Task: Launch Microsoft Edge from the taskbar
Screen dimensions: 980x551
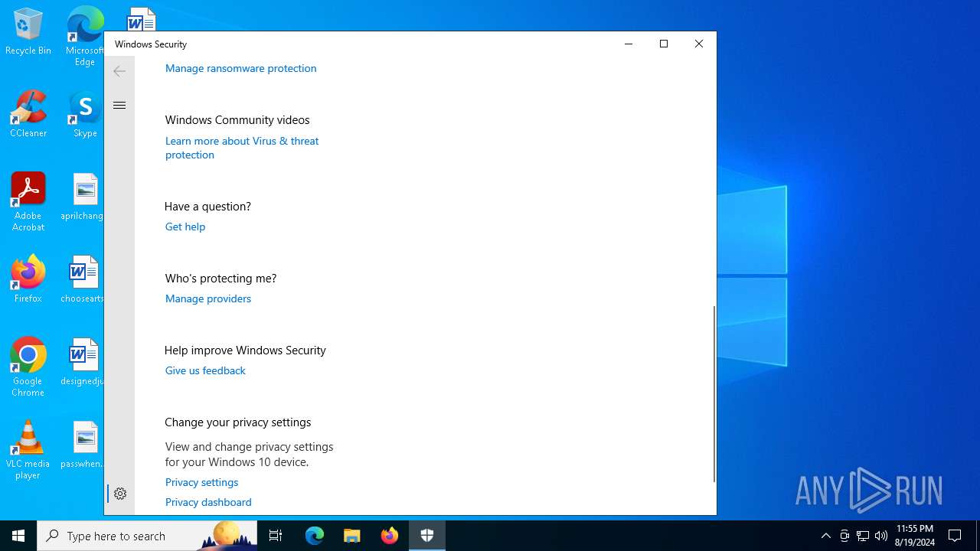Action: (315, 536)
